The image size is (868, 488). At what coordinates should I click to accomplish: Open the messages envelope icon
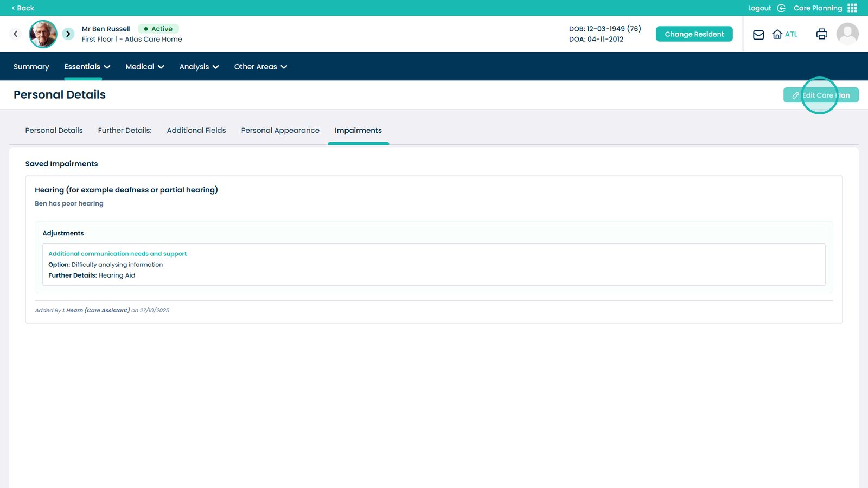[758, 34]
